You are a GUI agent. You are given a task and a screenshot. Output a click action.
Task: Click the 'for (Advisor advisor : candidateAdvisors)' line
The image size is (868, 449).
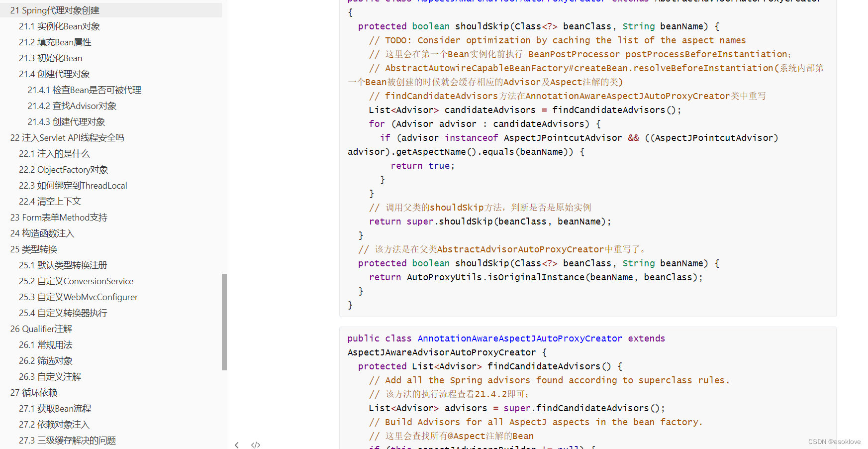[x=485, y=124]
